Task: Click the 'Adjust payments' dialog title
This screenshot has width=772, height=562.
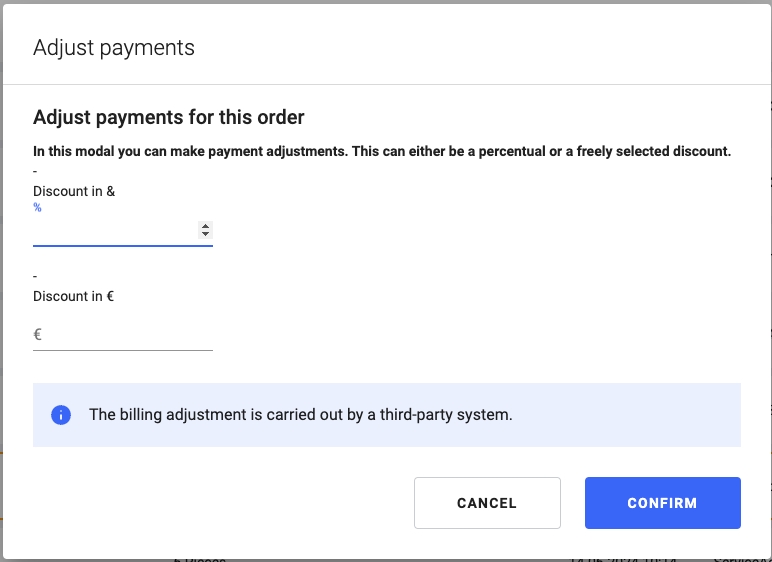Action: [114, 47]
